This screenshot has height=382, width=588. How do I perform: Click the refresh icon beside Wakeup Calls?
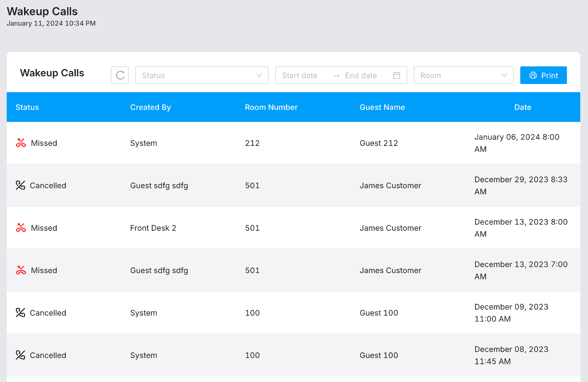[x=120, y=75]
